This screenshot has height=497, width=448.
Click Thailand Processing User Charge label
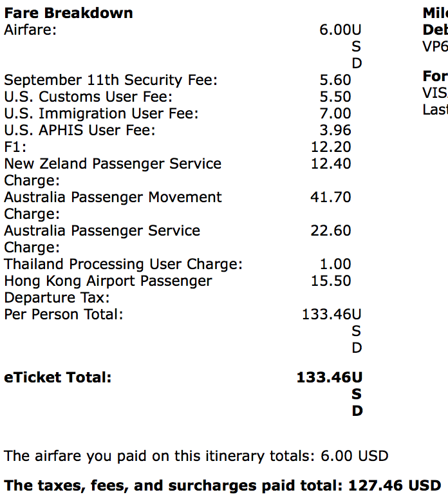click(x=123, y=264)
